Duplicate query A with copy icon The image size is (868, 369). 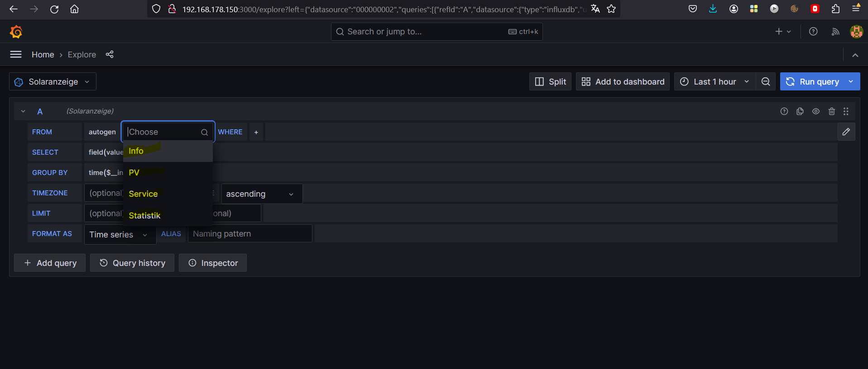click(x=800, y=111)
